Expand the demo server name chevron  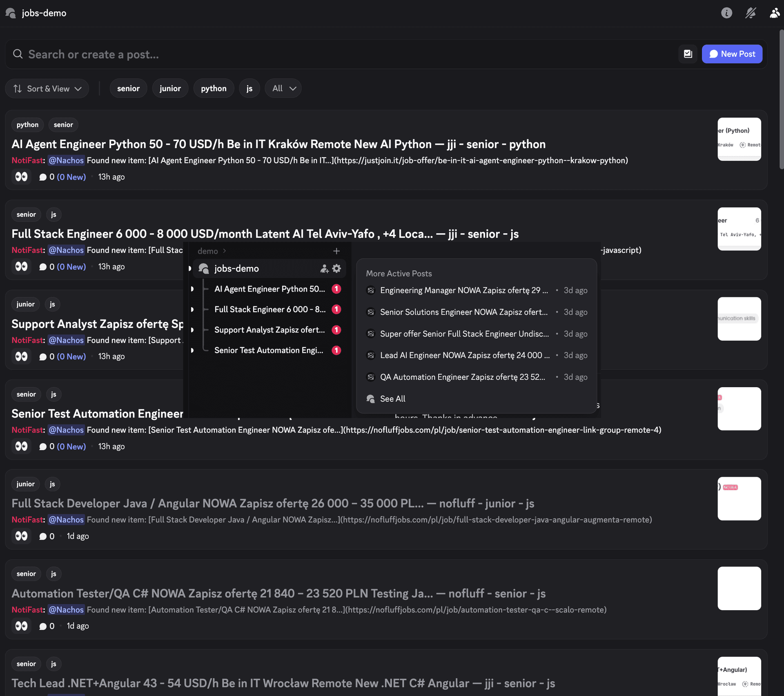click(224, 251)
